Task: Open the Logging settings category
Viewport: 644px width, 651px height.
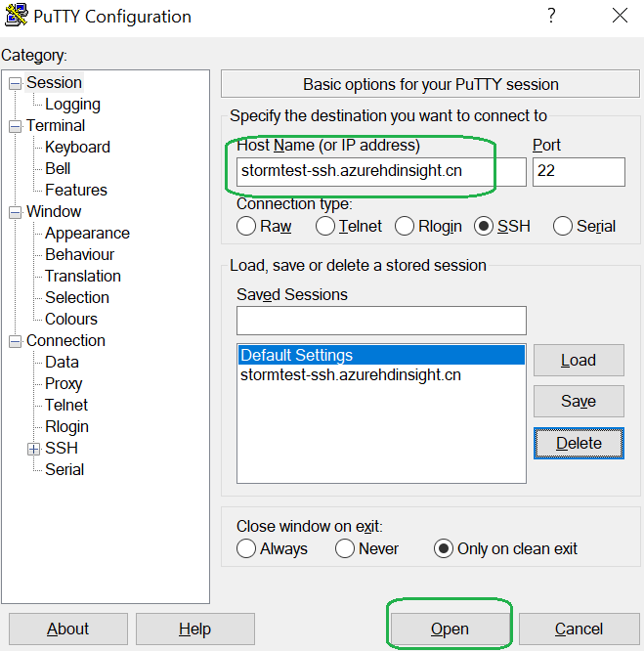Action: tap(72, 104)
